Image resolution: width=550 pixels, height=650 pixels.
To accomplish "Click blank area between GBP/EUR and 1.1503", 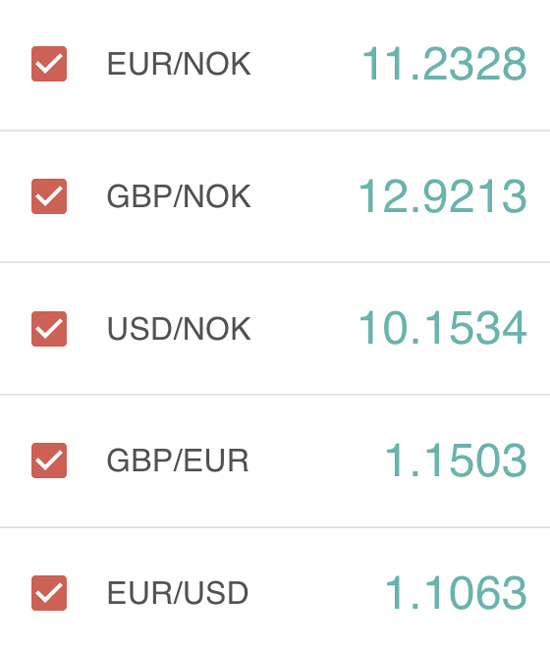I will (x=317, y=461).
